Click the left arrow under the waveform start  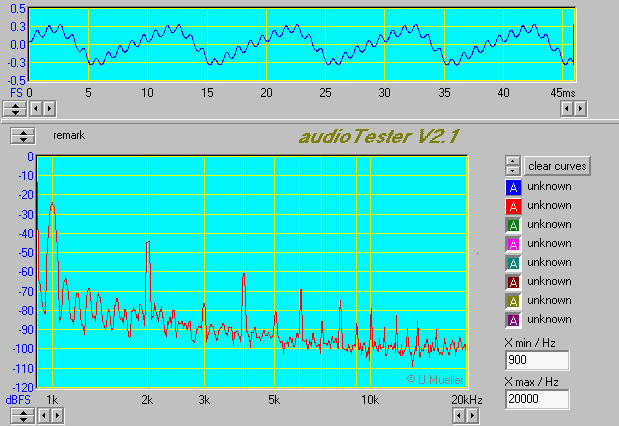36,109
